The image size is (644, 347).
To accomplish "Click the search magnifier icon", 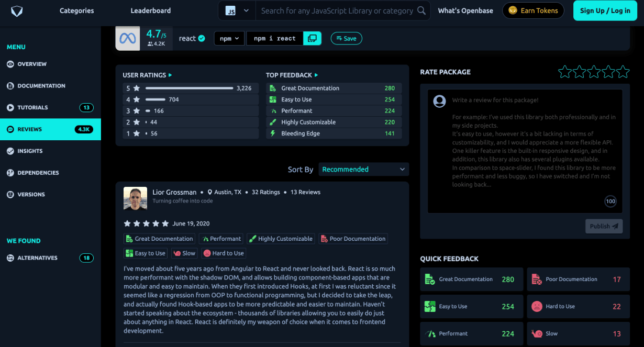I will pyautogui.click(x=421, y=10).
